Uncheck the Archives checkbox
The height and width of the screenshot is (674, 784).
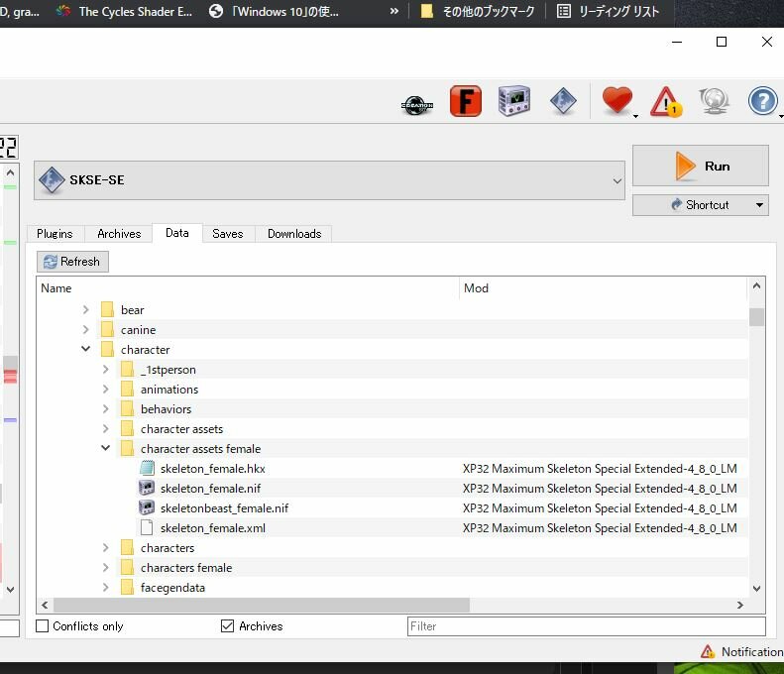[x=227, y=626]
